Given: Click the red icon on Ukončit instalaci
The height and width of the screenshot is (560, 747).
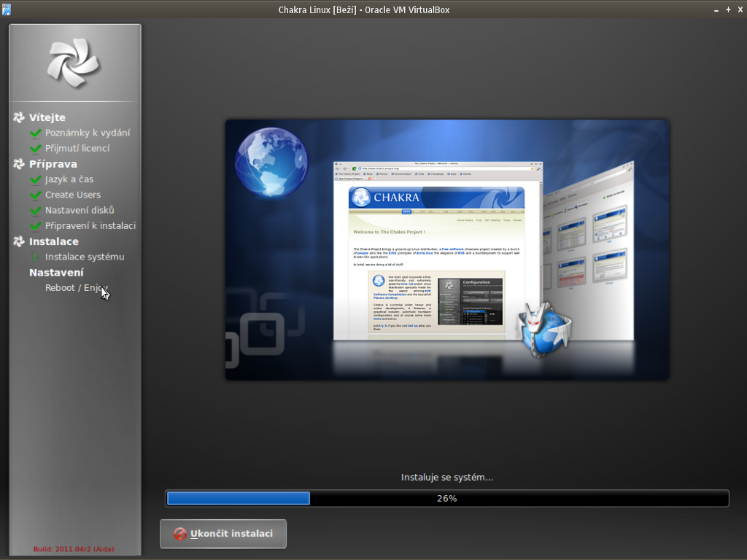Looking at the screenshot, I should click(x=180, y=534).
